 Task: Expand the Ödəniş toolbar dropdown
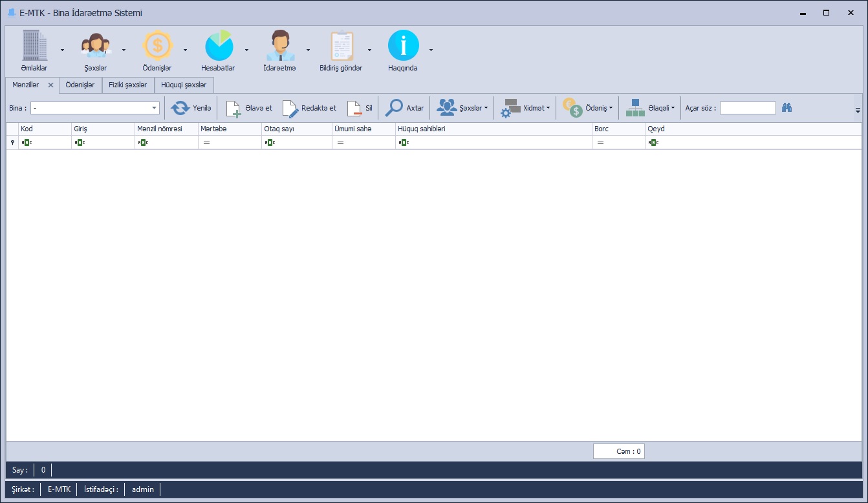[x=587, y=108]
